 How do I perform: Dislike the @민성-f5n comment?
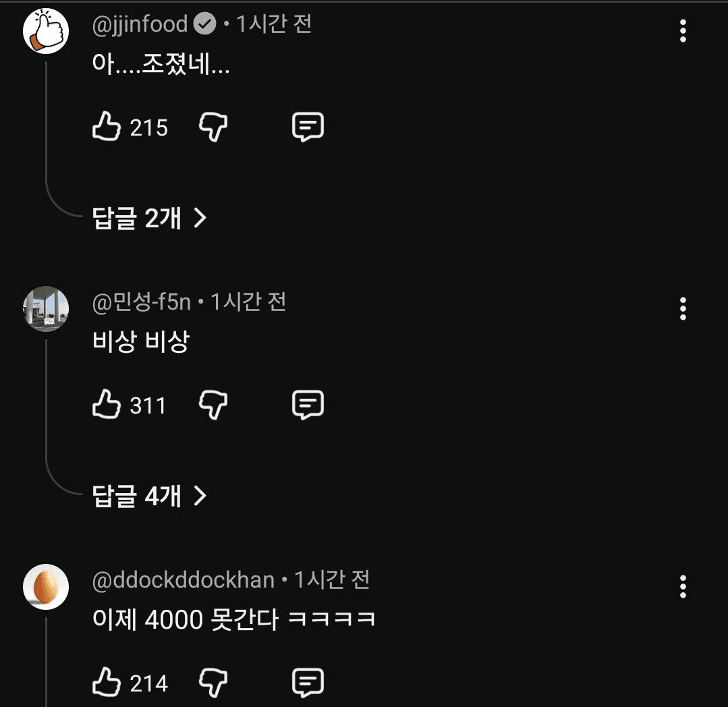(x=213, y=405)
